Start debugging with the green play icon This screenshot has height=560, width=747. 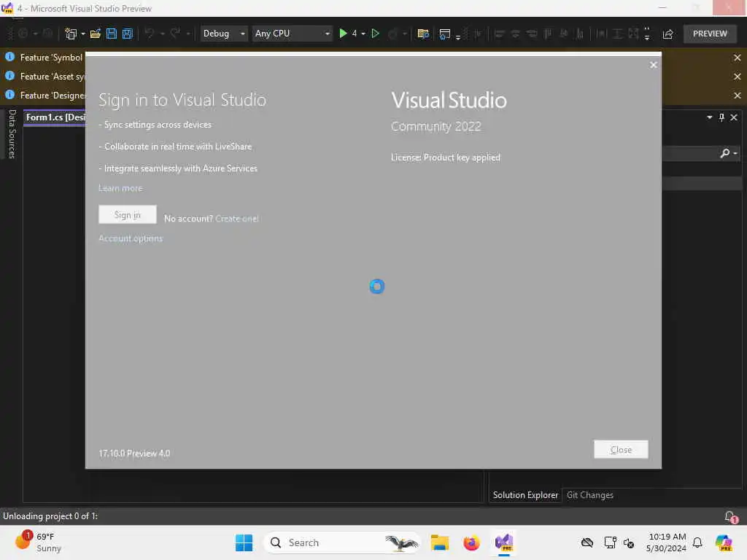pyautogui.click(x=343, y=34)
